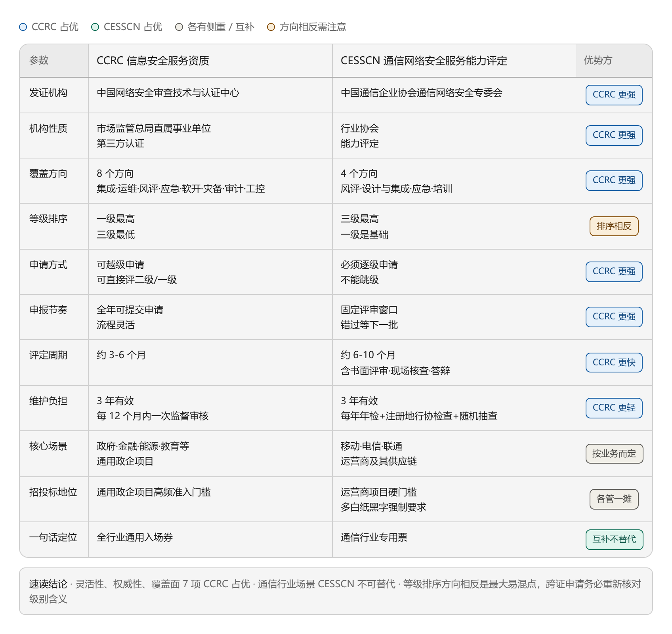
Task: Click the 核心场景 row label
Action: coord(48,446)
